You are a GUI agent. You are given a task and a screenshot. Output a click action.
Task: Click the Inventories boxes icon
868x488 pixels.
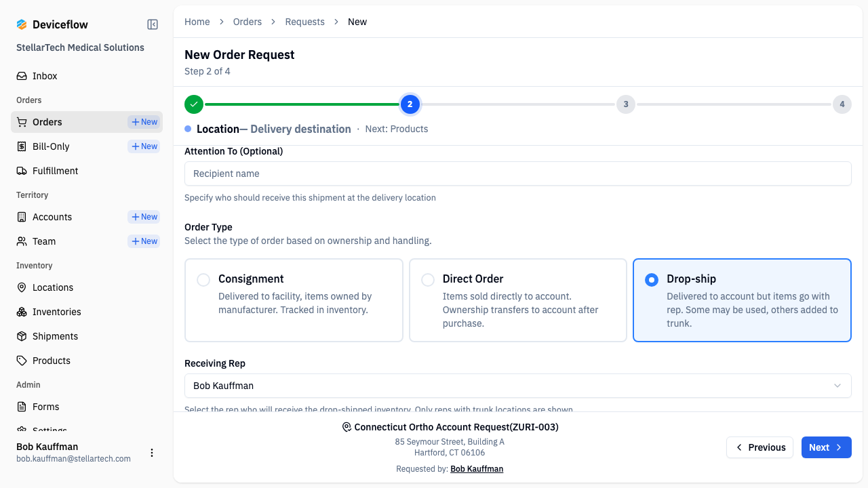(x=22, y=312)
